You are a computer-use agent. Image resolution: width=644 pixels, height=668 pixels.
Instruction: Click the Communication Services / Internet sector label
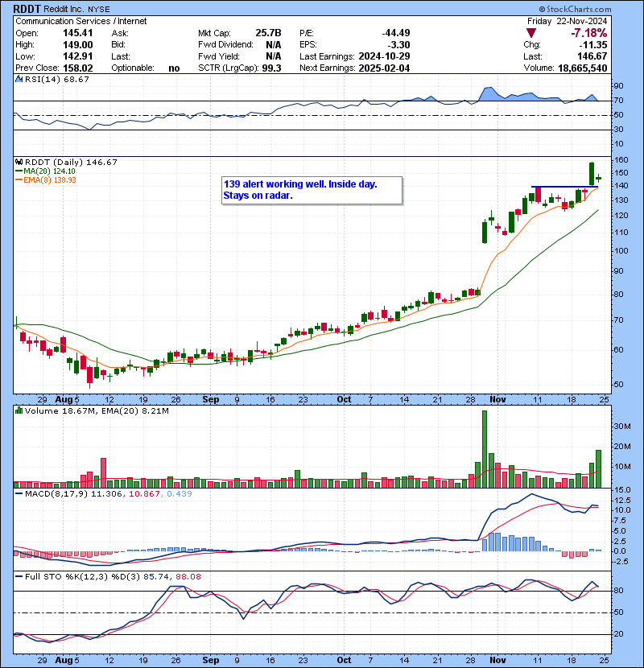coord(81,21)
